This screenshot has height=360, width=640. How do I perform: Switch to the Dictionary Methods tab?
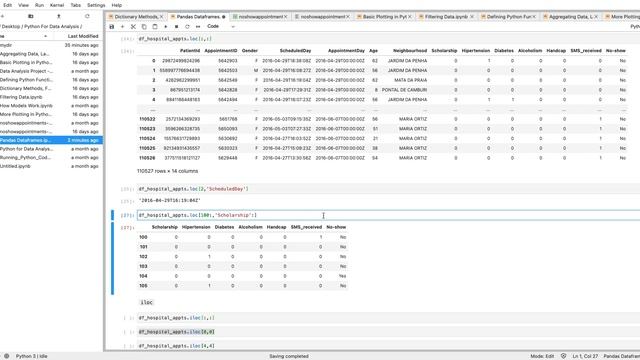click(136, 17)
